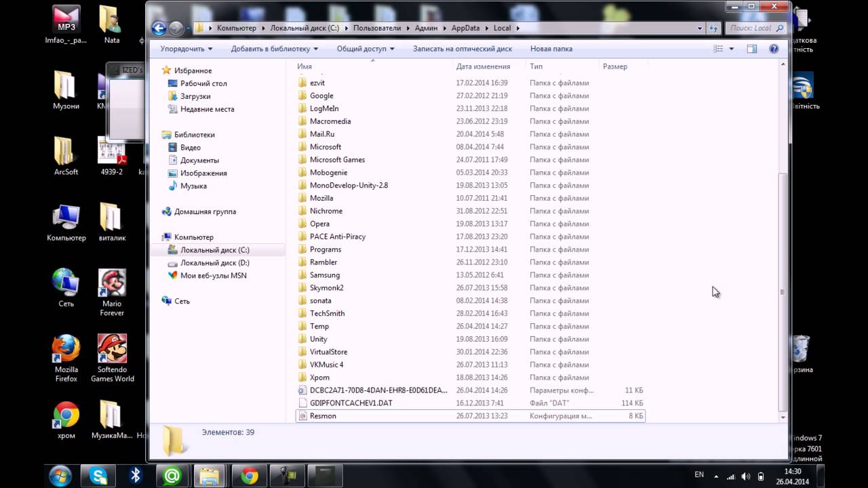
Task: Open the Bluetooth taskbar icon
Action: (135, 476)
